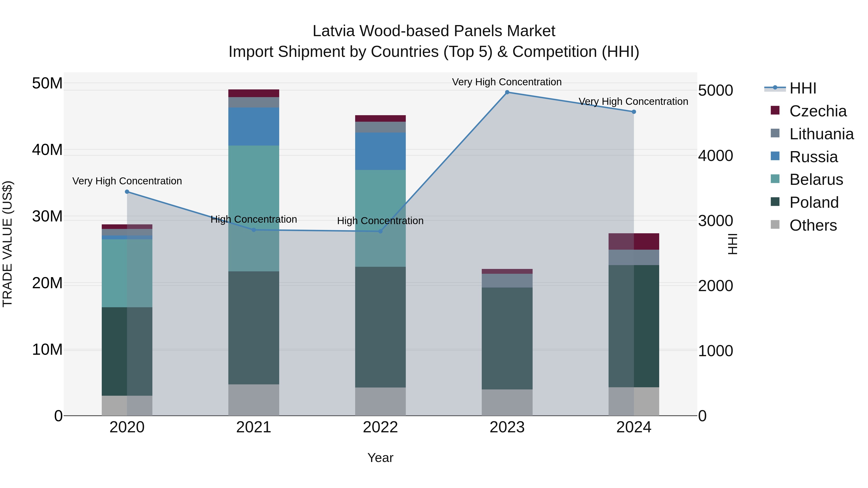This screenshot has width=868, height=488.
Task: Toggle the Poland legend label
Action: (x=814, y=202)
